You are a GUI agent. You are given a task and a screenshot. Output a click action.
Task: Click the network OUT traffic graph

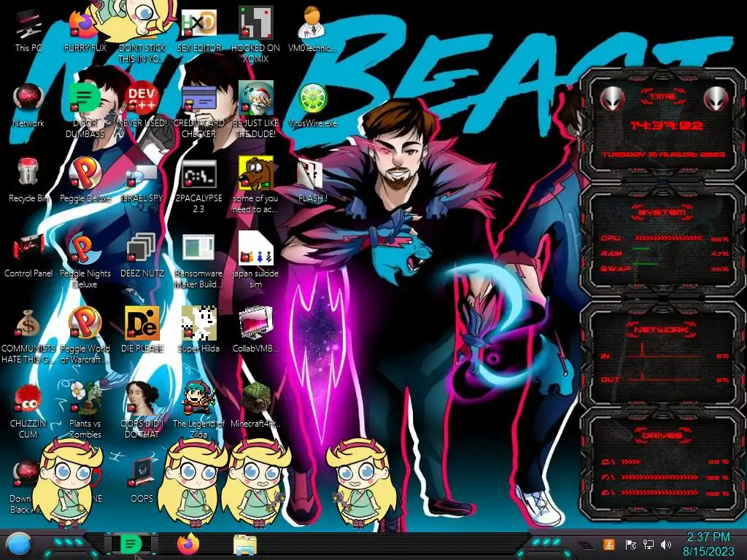[x=663, y=376]
